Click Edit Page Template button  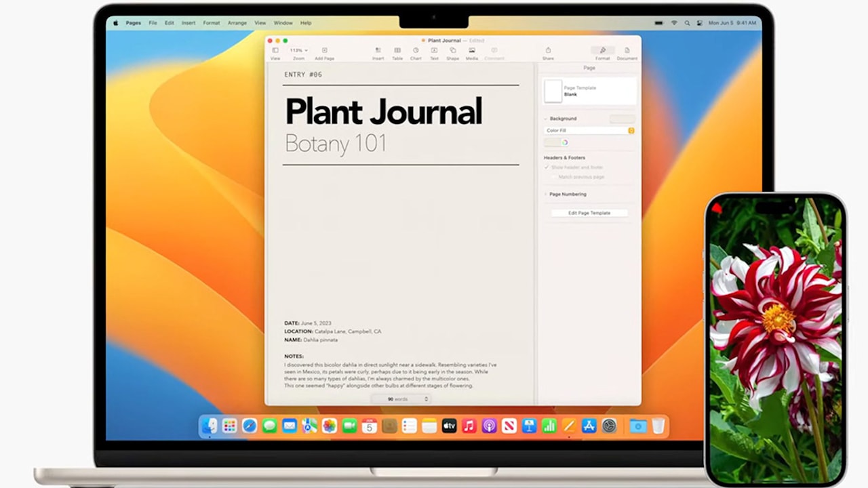pos(589,213)
